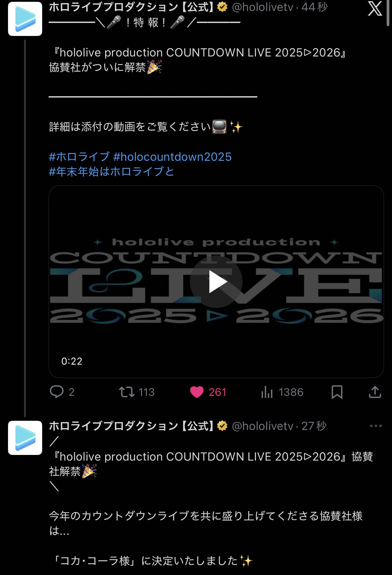Open hololive avatar on second post
Image resolution: width=392 pixels, height=575 pixels.
[x=25, y=438]
